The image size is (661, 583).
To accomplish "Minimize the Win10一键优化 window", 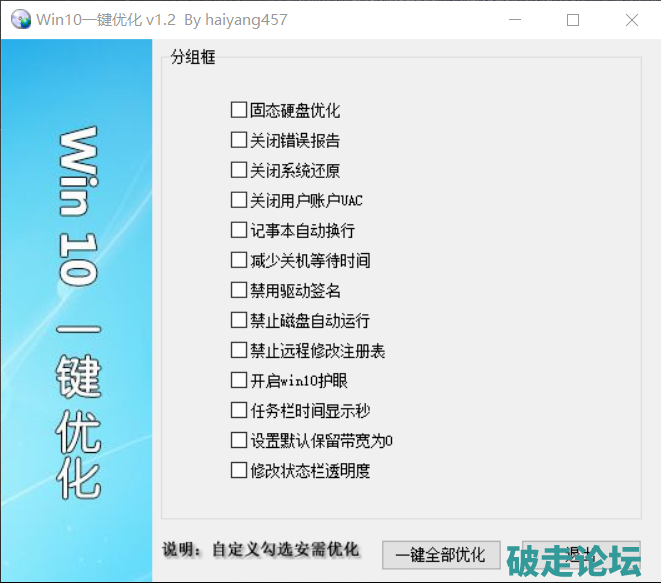I will [515, 19].
